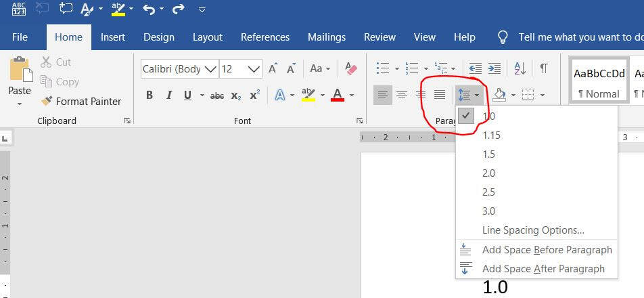The height and width of the screenshot is (298, 644).
Task: Click the Undo arrow icon
Action: click(149, 9)
